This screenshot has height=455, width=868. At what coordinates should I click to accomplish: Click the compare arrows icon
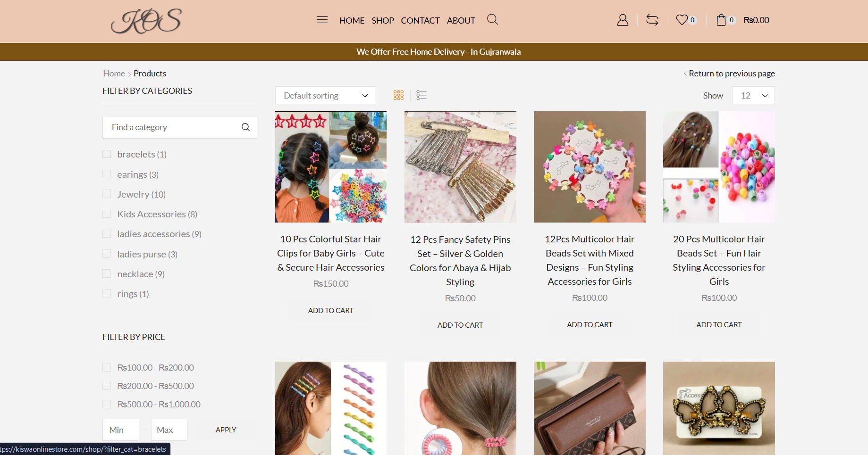652,20
